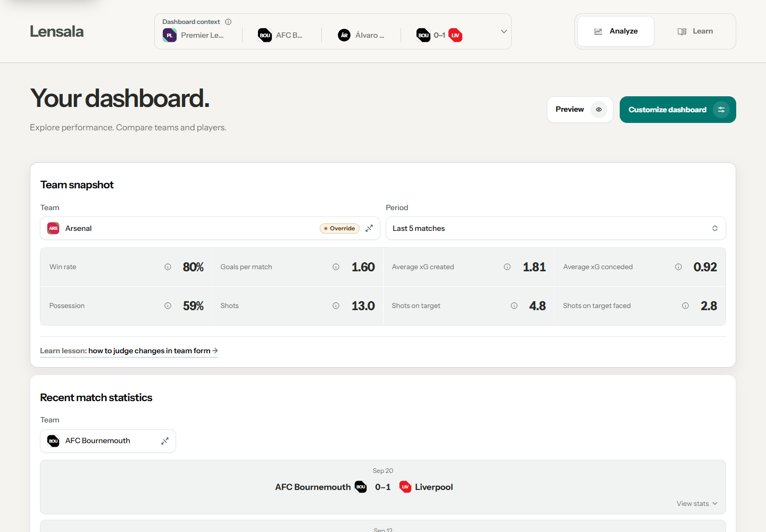This screenshot has height=532, width=766.
Task: Select the Premier League context chip
Action: point(193,35)
